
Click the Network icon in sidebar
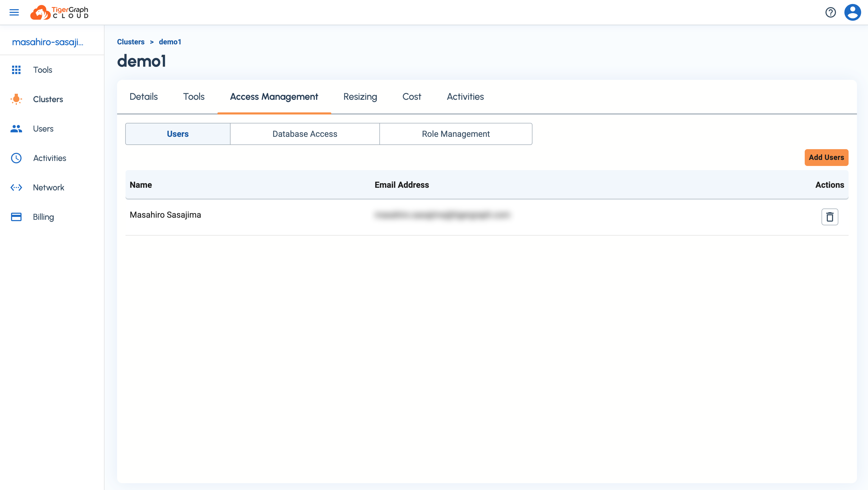pyautogui.click(x=16, y=187)
